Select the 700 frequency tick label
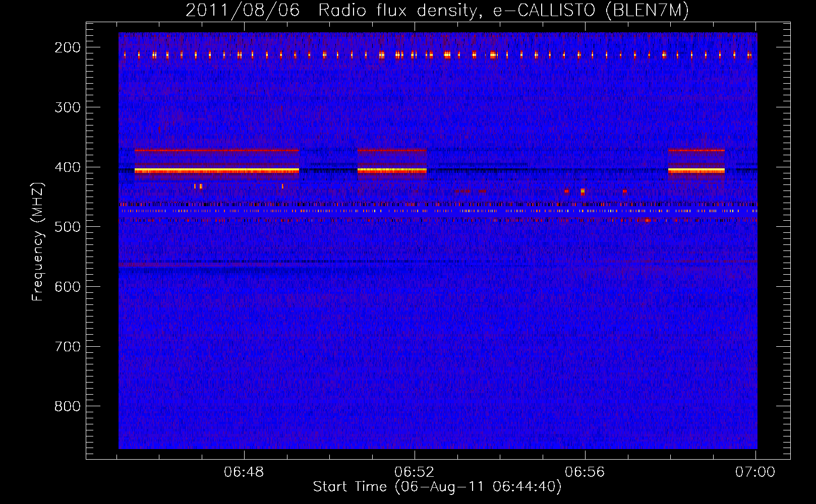Viewport: 816px width, 504px height. point(68,347)
